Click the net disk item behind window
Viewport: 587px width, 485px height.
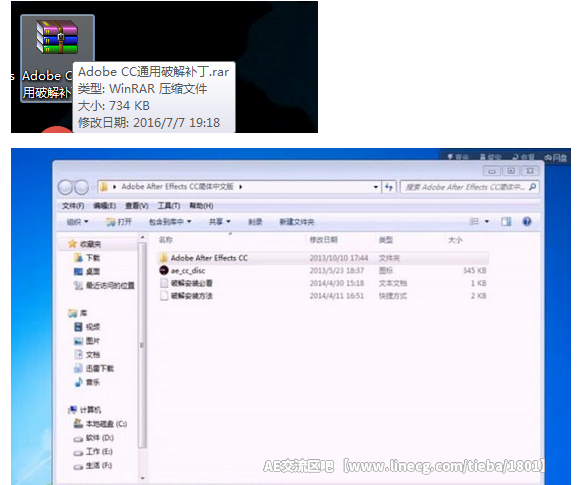556,158
